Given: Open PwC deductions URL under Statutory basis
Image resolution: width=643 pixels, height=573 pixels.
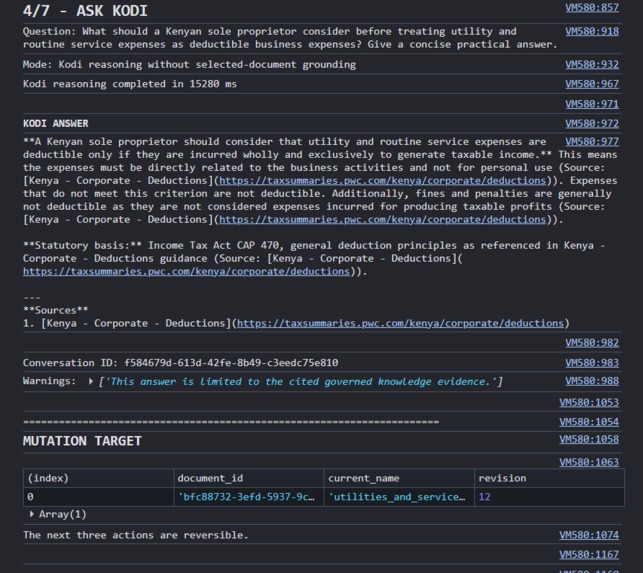Looking at the screenshot, I should point(186,272).
